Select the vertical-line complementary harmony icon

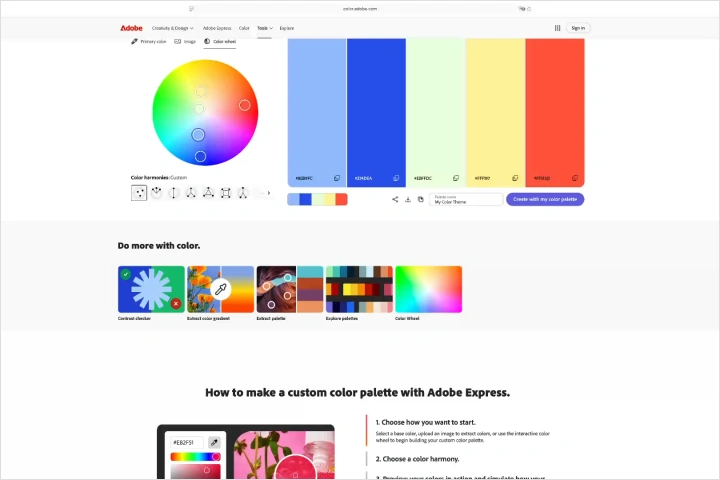pyautogui.click(x=174, y=193)
